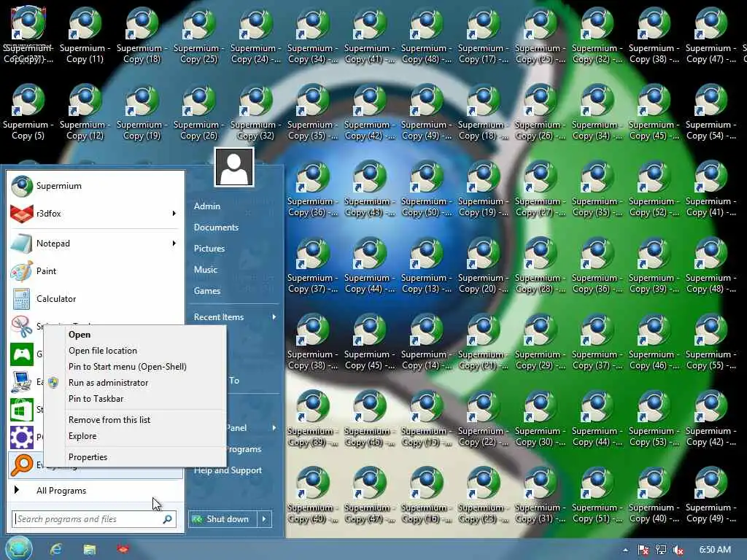This screenshot has height=560, width=747.
Task: Select desktop icon Supermium - Copy (54)
Action: (x=711, y=112)
